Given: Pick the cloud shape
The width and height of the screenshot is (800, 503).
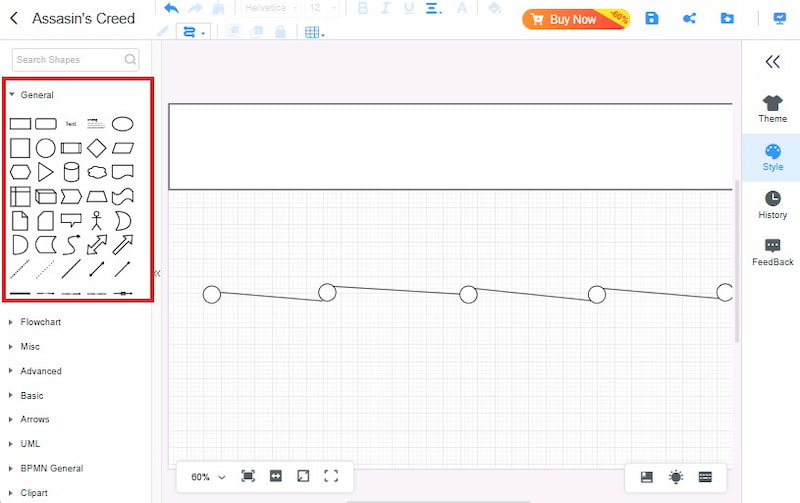Looking at the screenshot, I should pos(97,172).
